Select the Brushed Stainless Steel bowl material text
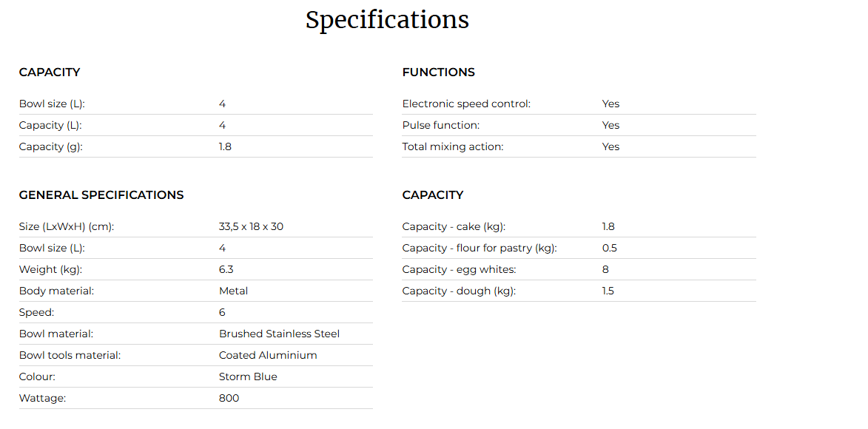This screenshot has width=868, height=429. pos(280,334)
